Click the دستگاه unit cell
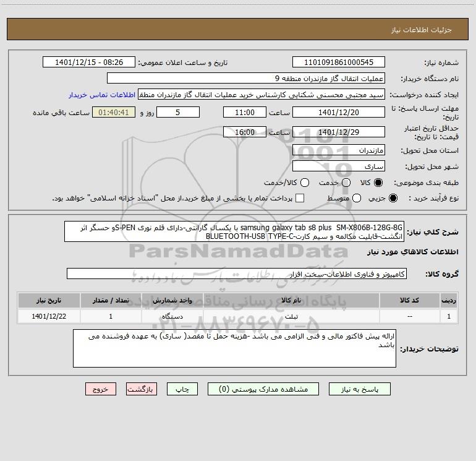The width and height of the screenshot is (476, 461). click(x=172, y=316)
